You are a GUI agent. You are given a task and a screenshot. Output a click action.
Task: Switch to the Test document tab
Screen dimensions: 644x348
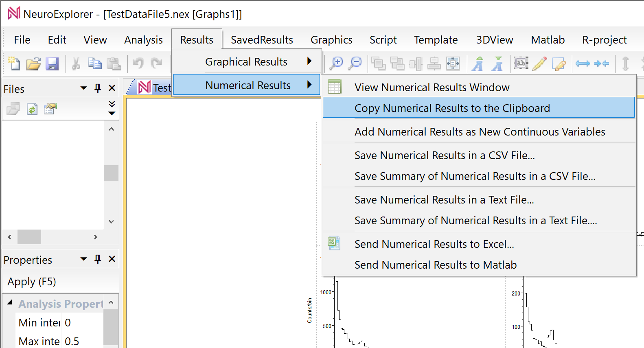coord(155,88)
